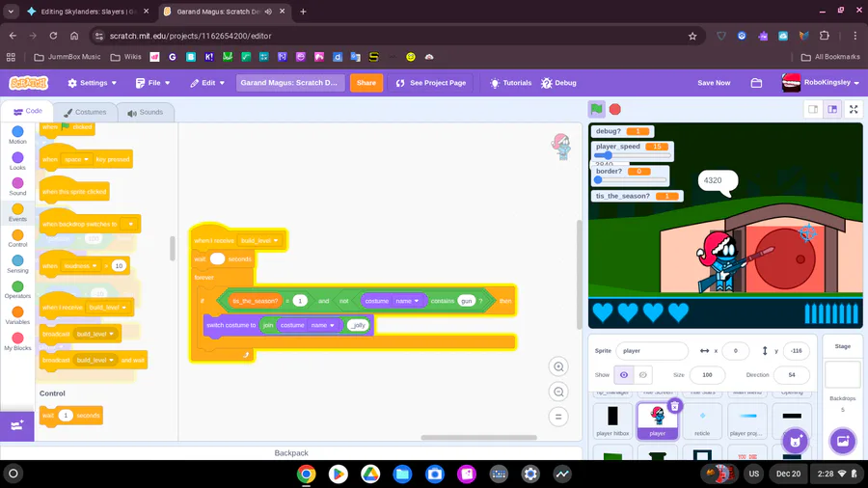
Task: Adjust the border? slider
Action: (x=630, y=179)
